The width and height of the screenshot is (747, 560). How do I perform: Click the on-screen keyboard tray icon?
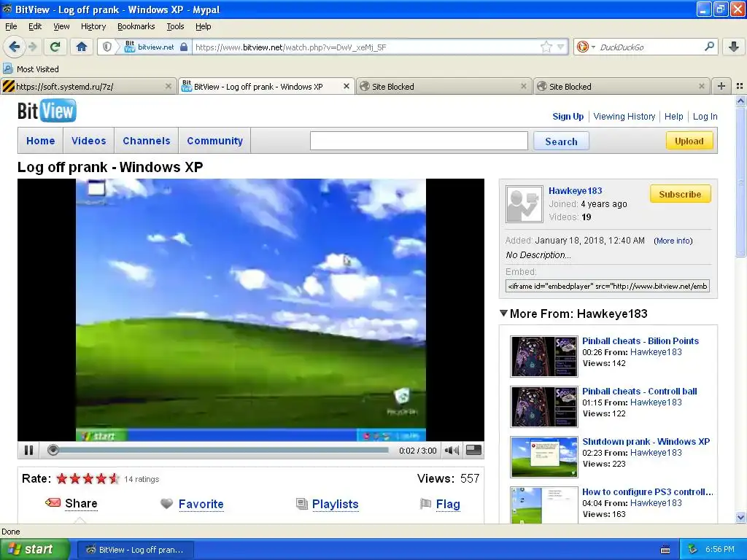click(x=665, y=550)
